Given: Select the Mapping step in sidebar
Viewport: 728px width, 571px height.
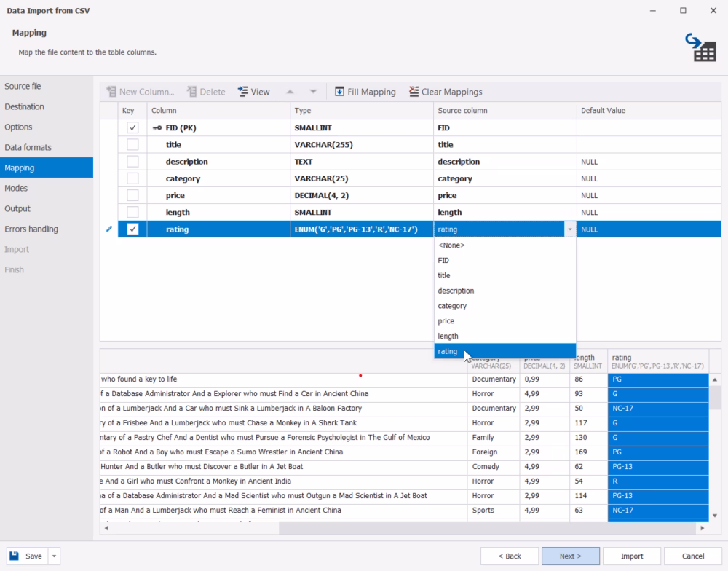Looking at the screenshot, I should pos(47,168).
